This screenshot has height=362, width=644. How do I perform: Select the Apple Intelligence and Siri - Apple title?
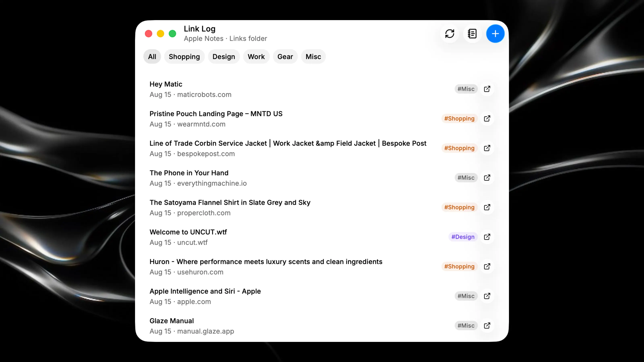(x=205, y=291)
